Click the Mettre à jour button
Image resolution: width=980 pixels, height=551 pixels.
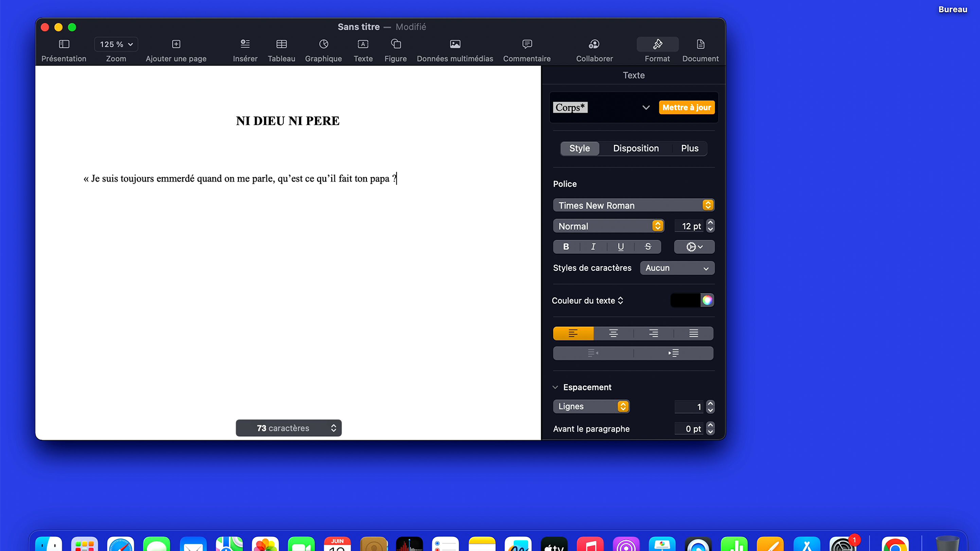tap(687, 108)
